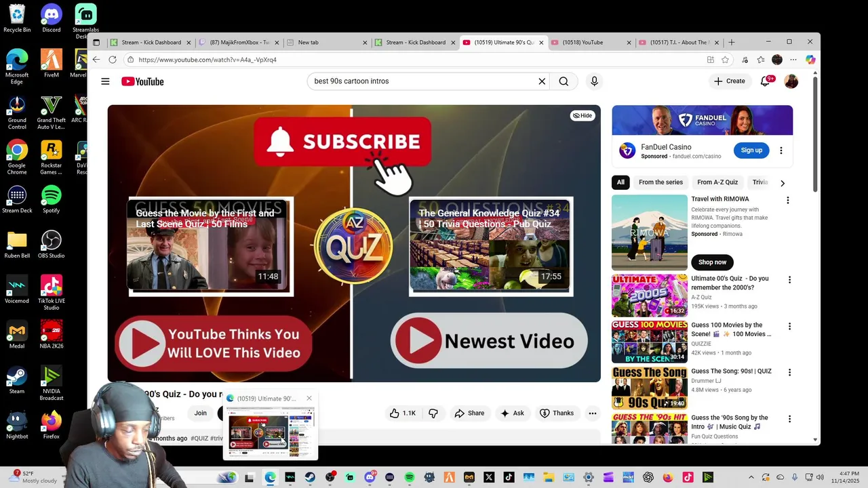Dislike the video with thumbs down
The height and width of the screenshot is (488, 868).
click(433, 413)
